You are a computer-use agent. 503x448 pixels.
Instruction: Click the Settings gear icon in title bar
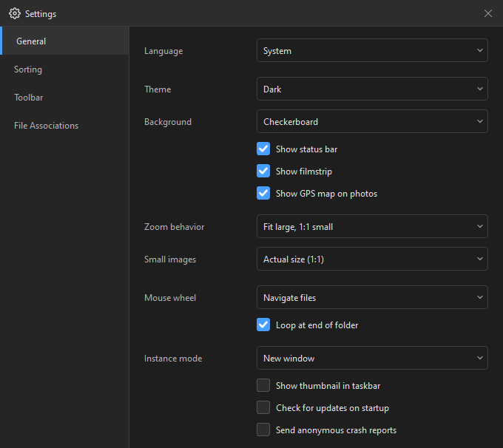(x=15, y=13)
